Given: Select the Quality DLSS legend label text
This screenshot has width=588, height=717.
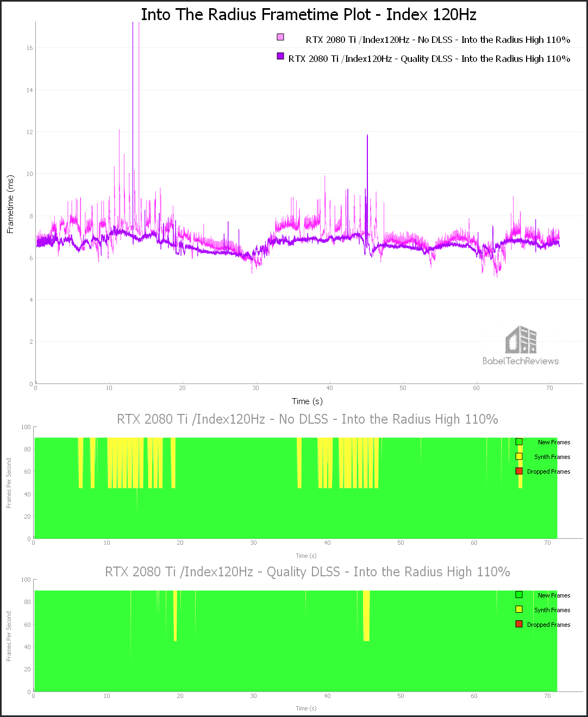Looking at the screenshot, I should [429, 59].
